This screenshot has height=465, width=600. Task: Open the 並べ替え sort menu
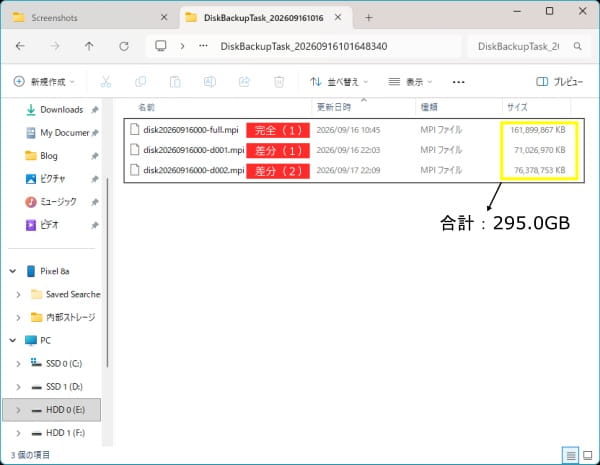pyautogui.click(x=339, y=82)
